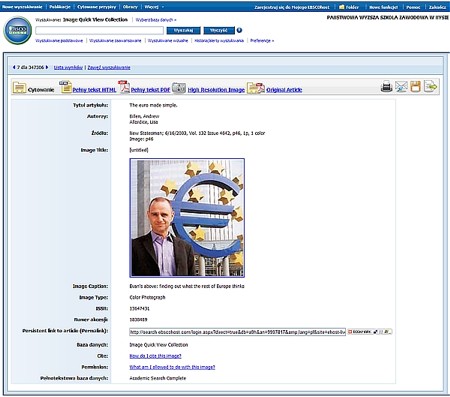Screen dimensions: 450x397
Task: Click the print icon
Action: click(x=386, y=87)
